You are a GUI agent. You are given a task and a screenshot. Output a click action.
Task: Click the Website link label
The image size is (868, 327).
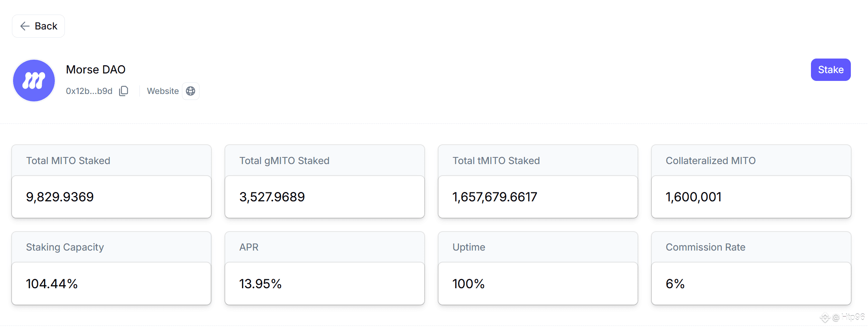(163, 91)
